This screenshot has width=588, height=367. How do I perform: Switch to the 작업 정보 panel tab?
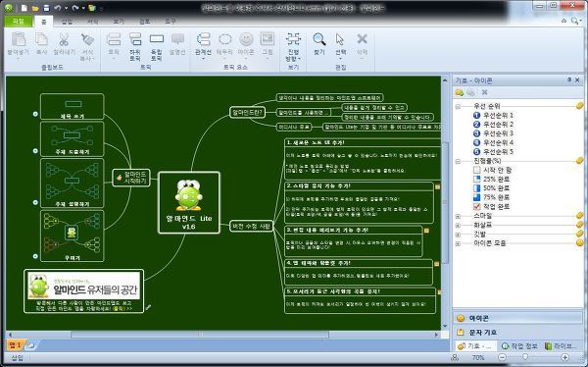pos(519,346)
